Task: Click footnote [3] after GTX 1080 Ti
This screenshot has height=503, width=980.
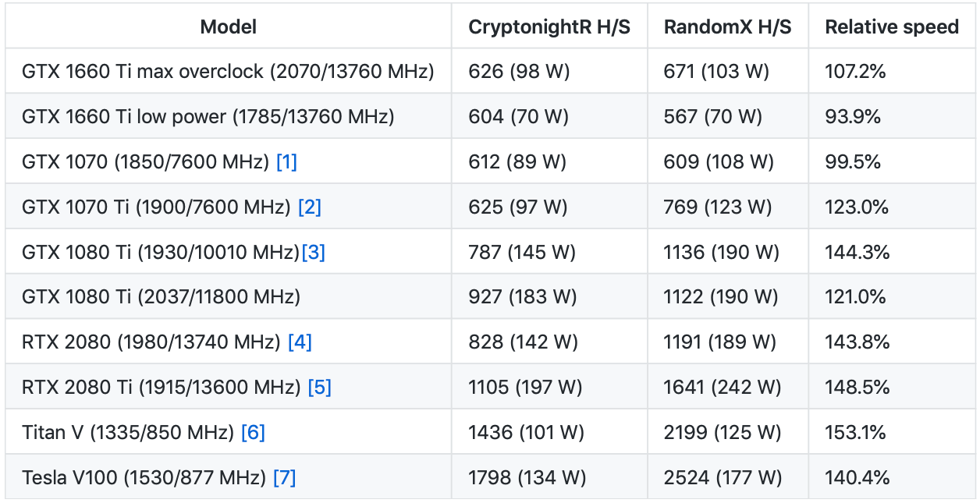Action: click(x=314, y=253)
